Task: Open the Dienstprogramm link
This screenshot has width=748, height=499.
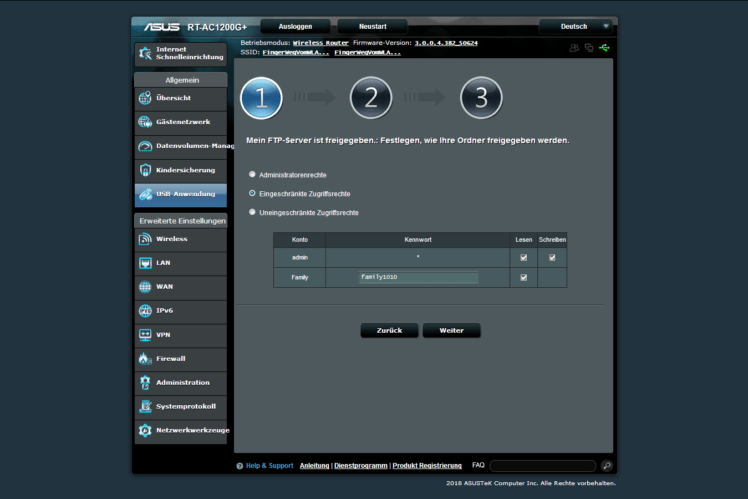Action: tap(361, 466)
